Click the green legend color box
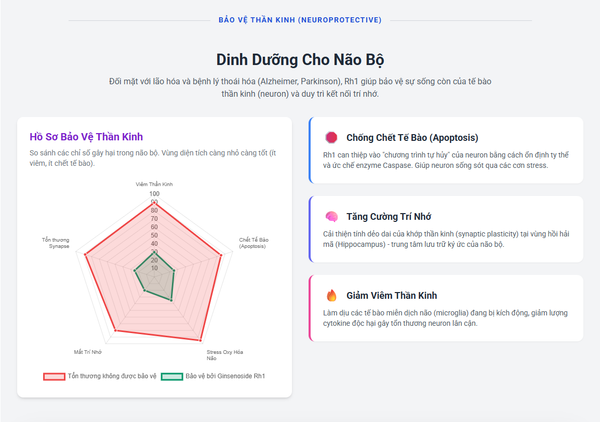This screenshot has height=422, width=600. click(x=171, y=376)
